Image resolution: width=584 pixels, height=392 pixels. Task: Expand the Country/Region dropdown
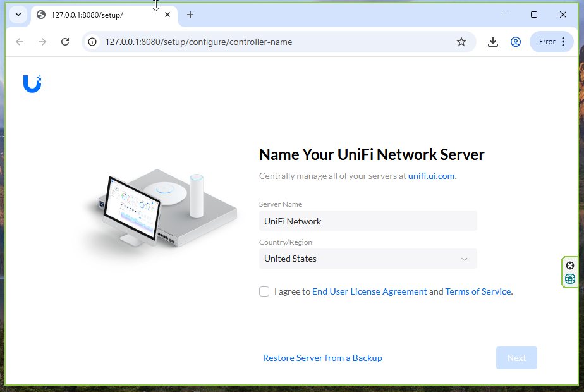pos(368,259)
